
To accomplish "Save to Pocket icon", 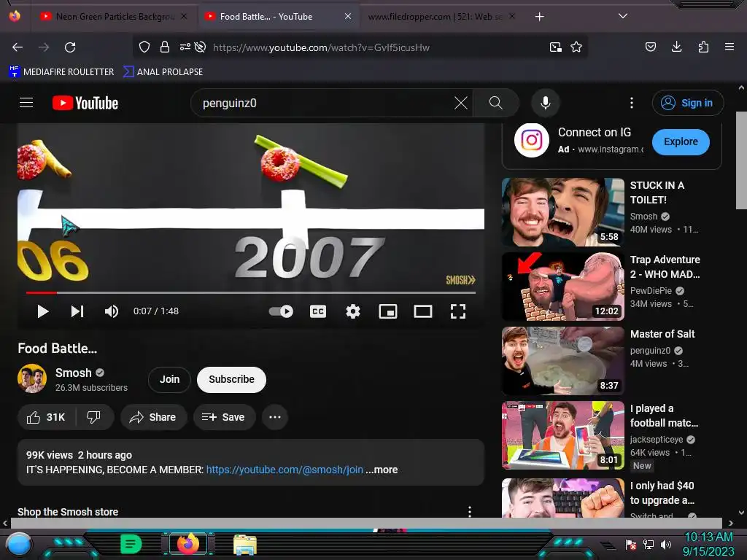I will (x=650, y=47).
